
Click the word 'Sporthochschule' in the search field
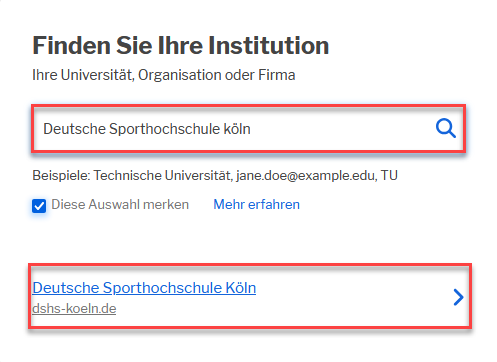(x=165, y=129)
